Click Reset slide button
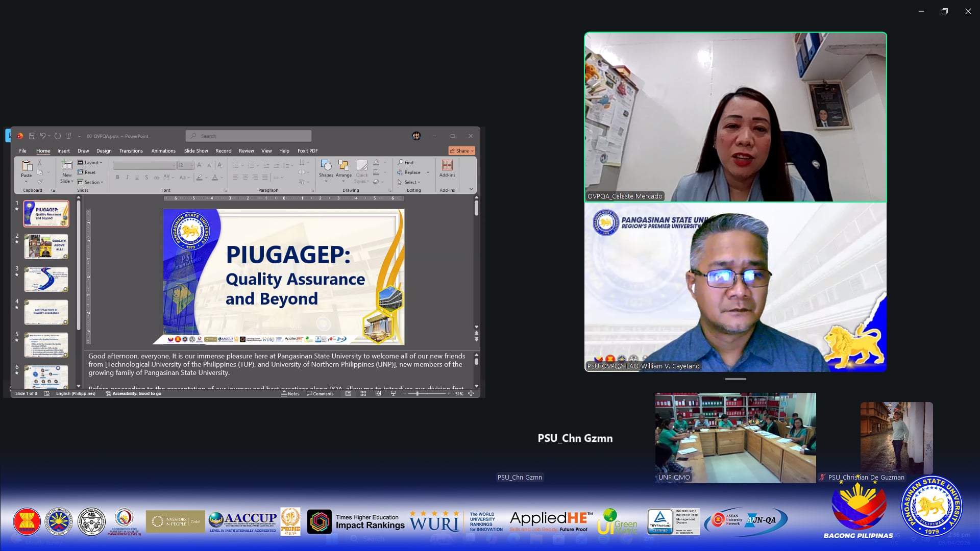Viewport: 980px width, 551px height. point(87,172)
